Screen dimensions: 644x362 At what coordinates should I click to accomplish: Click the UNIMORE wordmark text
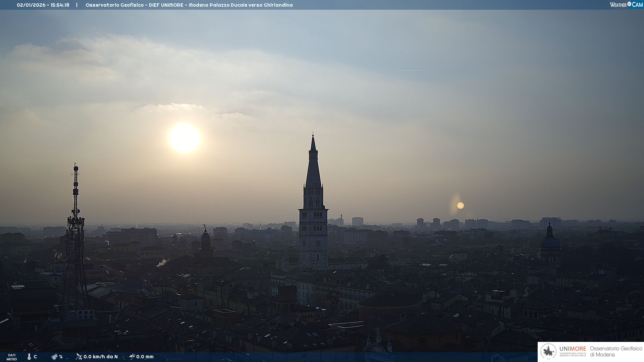click(x=573, y=349)
